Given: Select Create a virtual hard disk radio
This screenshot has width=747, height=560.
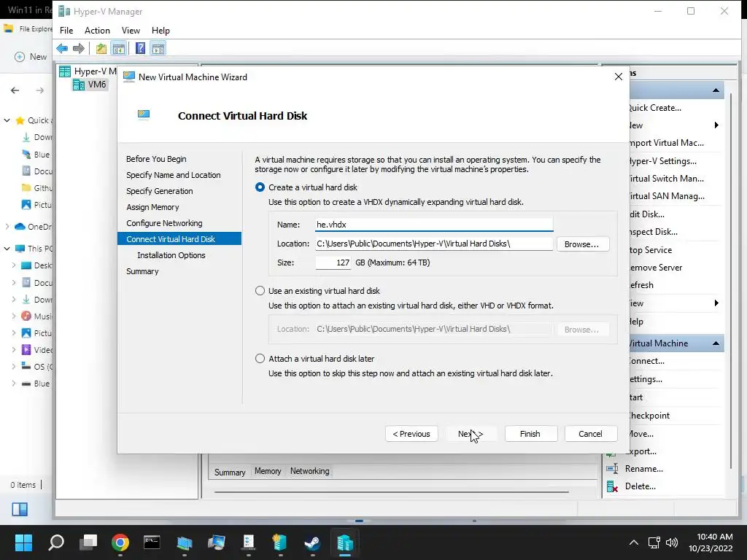Looking at the screenshot, I should coord(260,187).
